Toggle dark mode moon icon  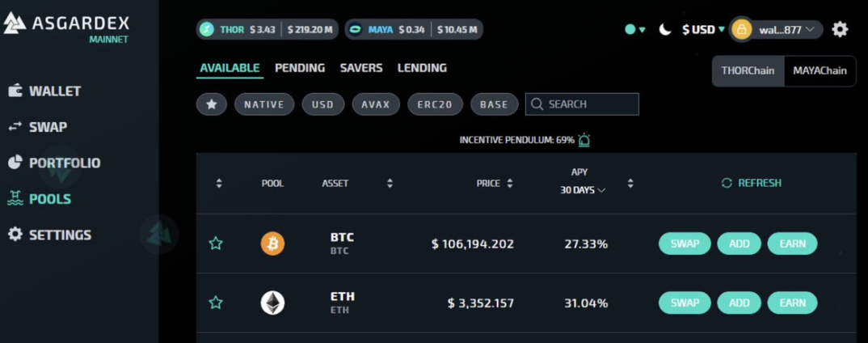coord(665,29)
